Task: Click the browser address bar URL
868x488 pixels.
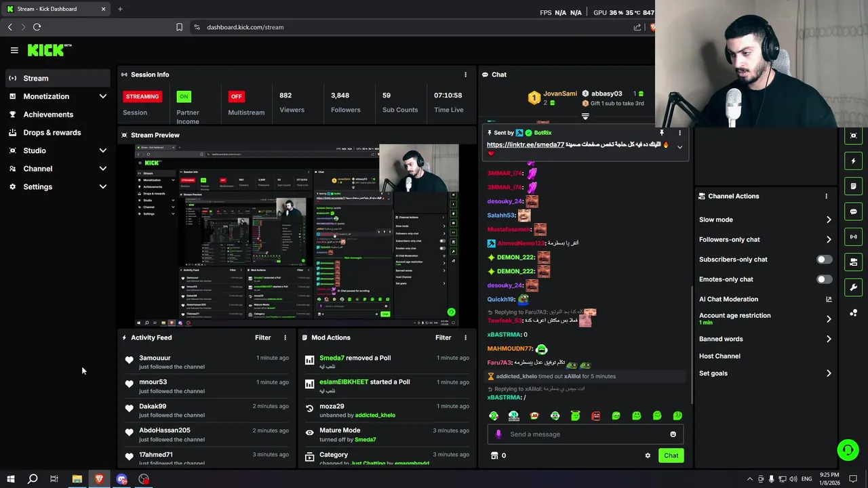Action: click(245, 27)
